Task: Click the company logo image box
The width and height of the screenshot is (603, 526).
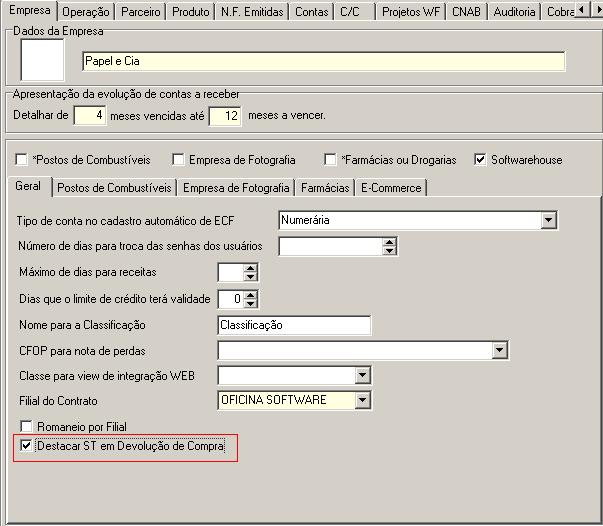Action: coord(42,60)
